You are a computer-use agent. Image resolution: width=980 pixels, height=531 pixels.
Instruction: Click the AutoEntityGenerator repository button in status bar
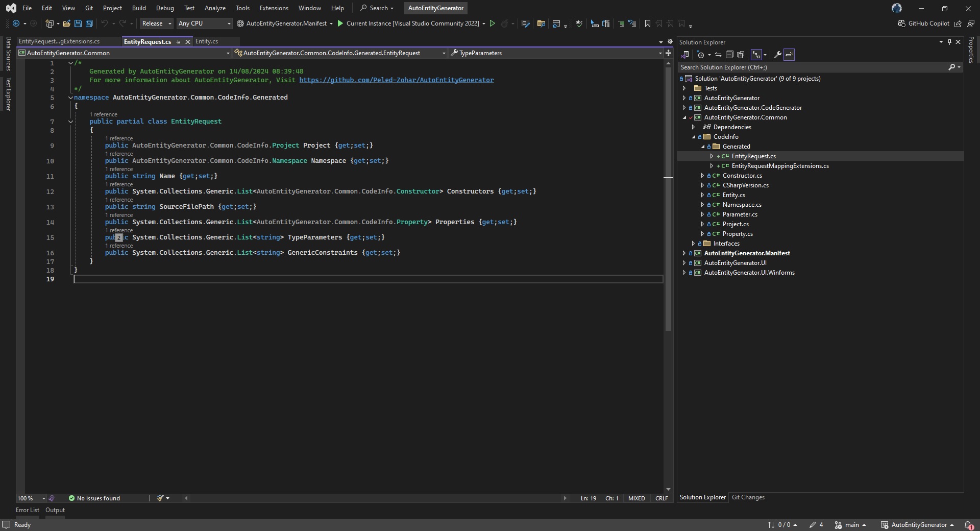click(x=918, y=525)
